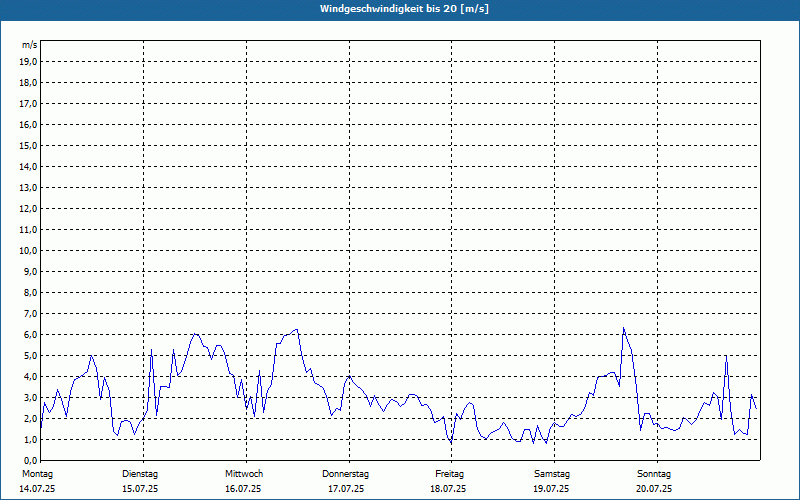Click the '13,0' y-axis value
Screen dimensions: 800x500
point(29,187)
